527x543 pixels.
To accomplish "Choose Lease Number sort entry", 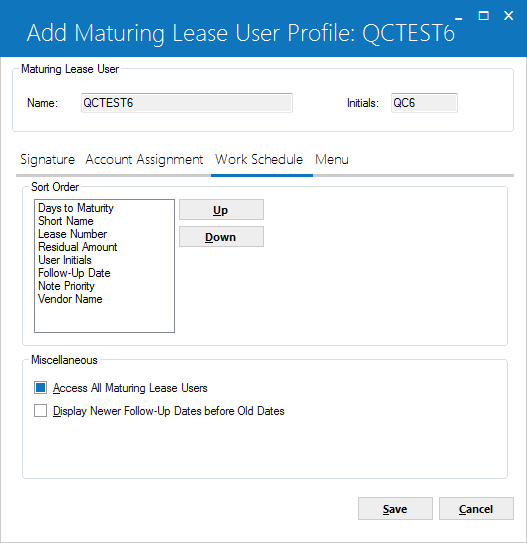I will [x=72, y=234].
